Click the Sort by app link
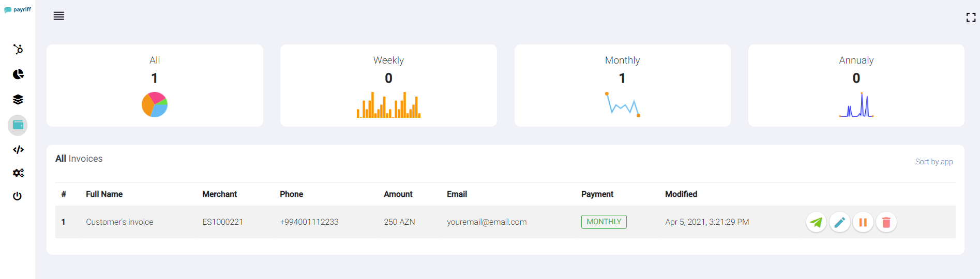The height and width of the screenshot is (279, 980). (934, 162)
